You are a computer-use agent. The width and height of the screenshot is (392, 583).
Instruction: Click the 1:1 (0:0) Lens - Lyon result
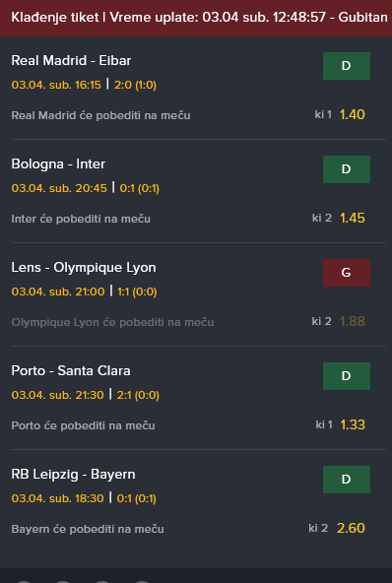pos(137,291)
